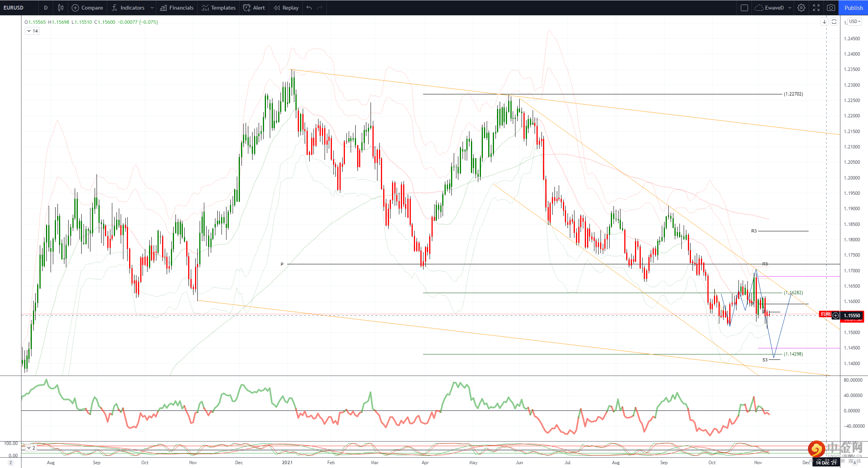
Task: Enter fullscreen mode with the expand icon
Action: [x=816, y=8]
